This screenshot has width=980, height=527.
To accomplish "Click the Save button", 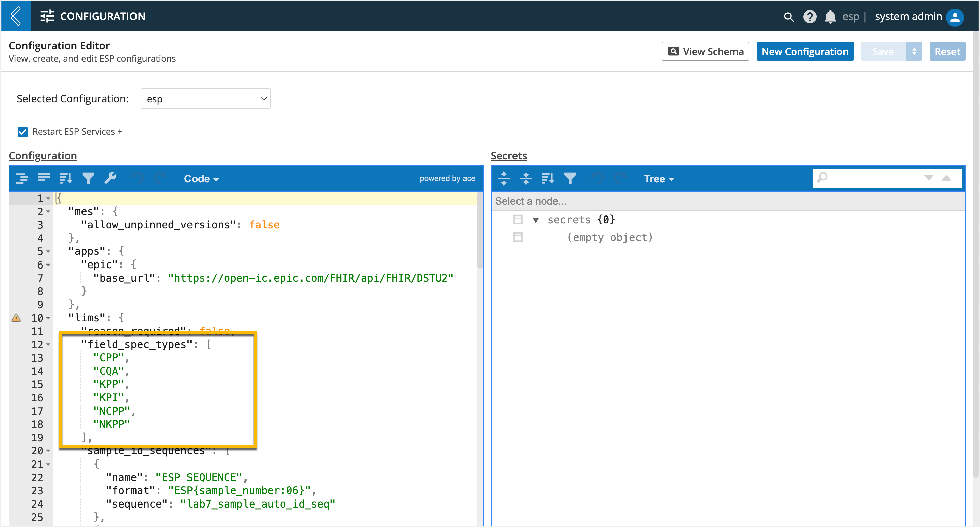I will point(883,51).
